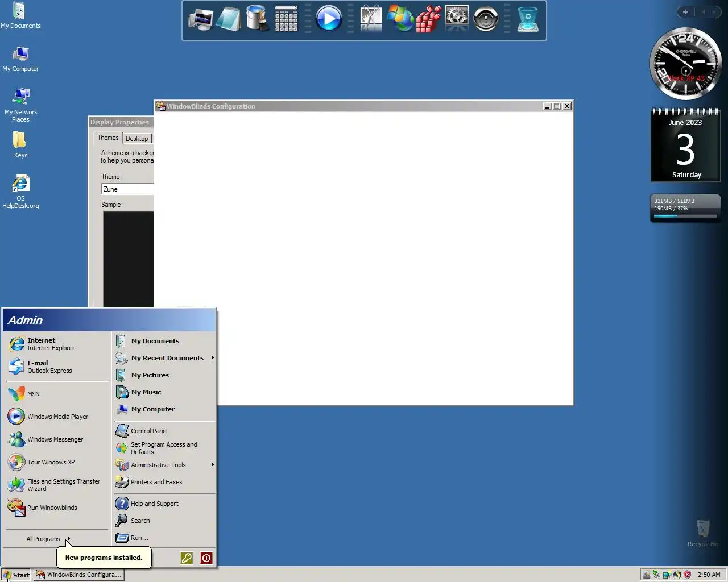Start Tour Windows XP
The image size is (728, 582).
pyautogui.click(x=57, y=462)
